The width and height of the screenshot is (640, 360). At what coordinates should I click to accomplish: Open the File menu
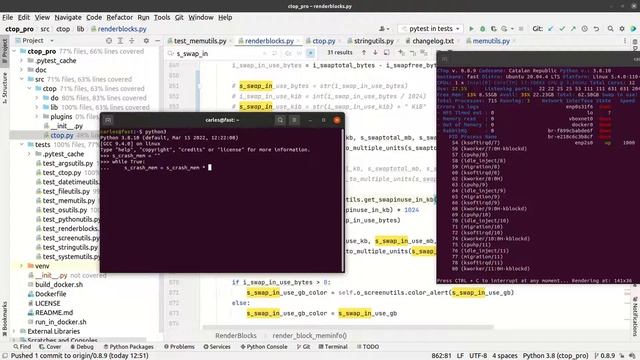(x=7, y=18)
